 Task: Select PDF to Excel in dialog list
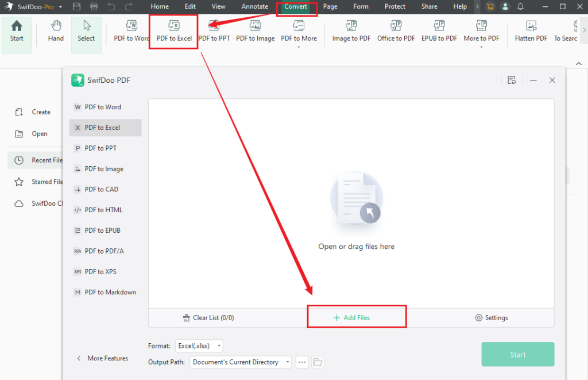click(106, 128)
